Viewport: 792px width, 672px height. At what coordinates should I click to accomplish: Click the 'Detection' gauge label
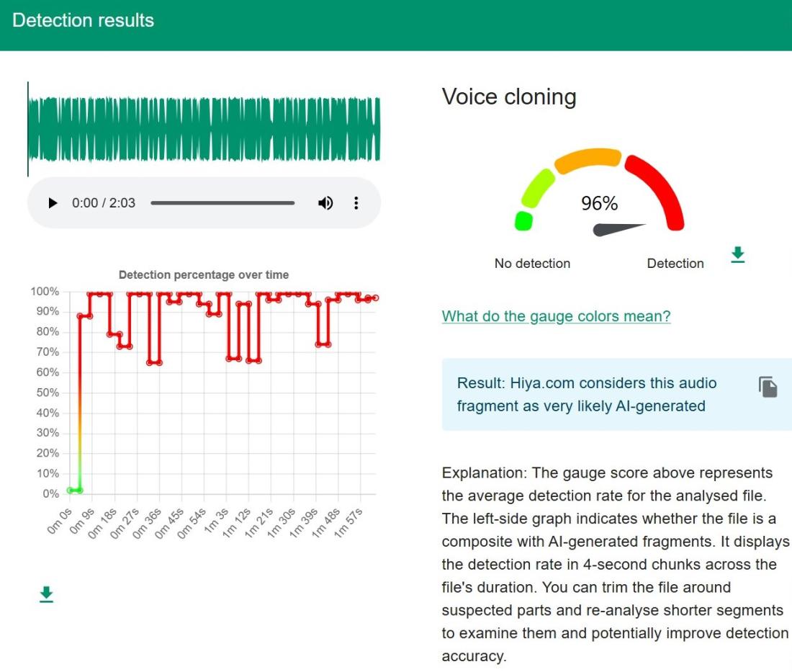click(675, 263)
